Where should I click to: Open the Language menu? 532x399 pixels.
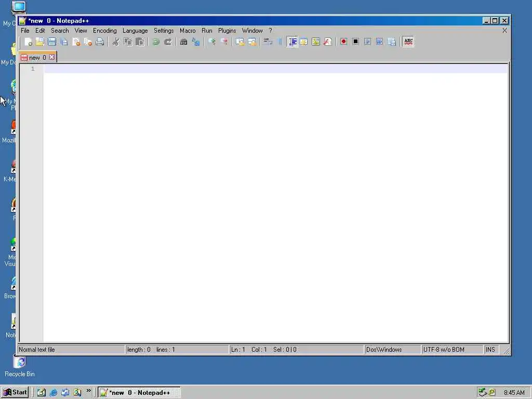click(x=135, y=31)
